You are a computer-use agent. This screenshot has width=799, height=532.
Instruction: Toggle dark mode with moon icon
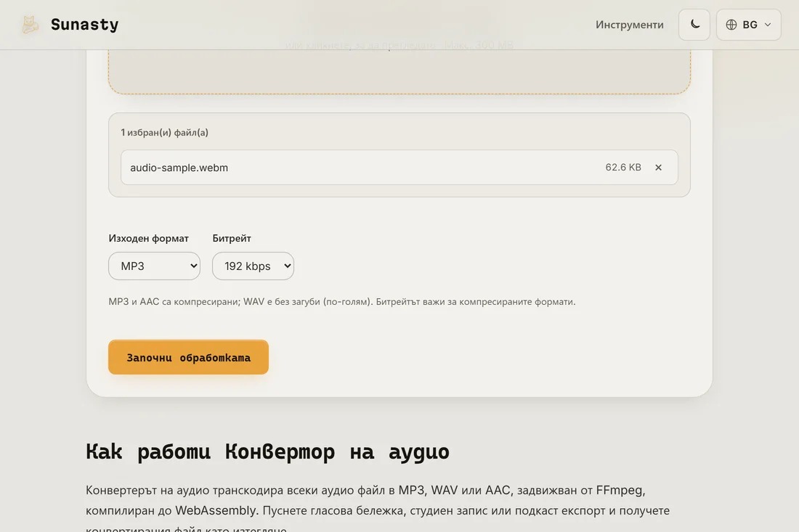tap(694, 25)
